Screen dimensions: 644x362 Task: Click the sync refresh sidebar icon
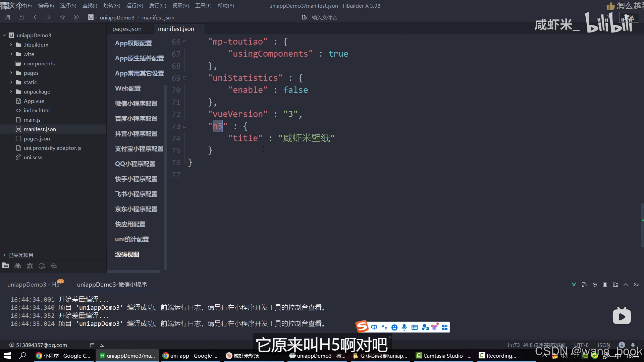(42, 266)
